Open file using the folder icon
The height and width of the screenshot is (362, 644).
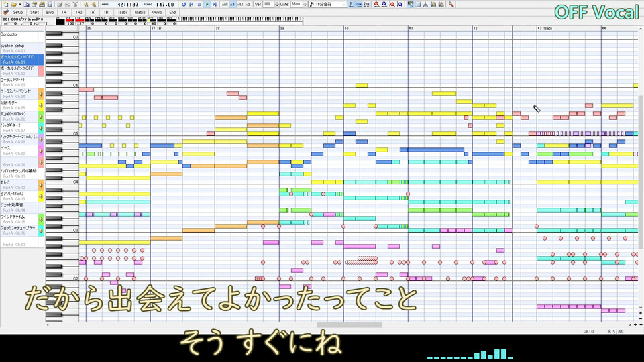tap(13, 5)
